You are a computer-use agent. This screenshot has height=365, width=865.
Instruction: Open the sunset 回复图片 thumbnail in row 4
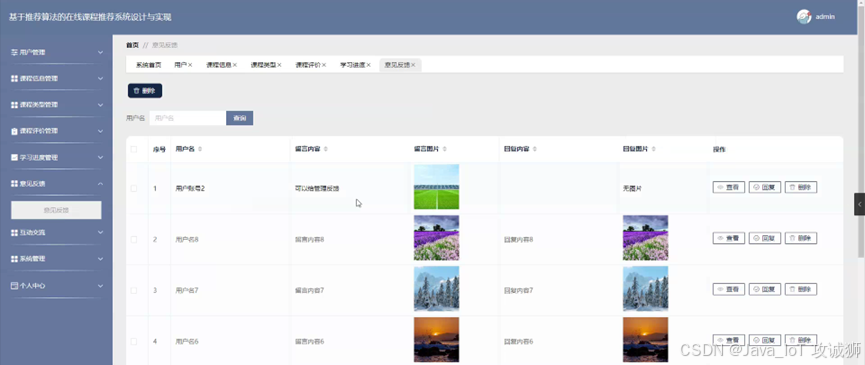(x=645, y=340)
